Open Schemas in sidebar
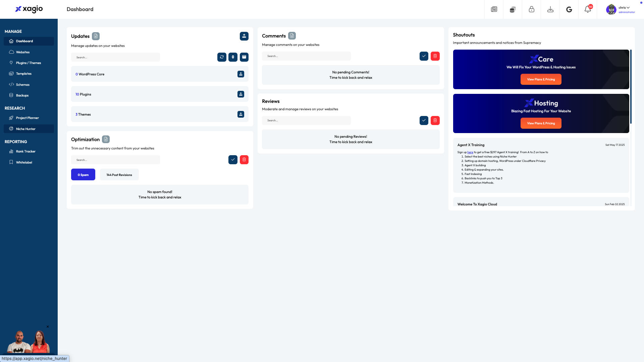The width and height of the screenshot is (644, 362). [29, 84]
